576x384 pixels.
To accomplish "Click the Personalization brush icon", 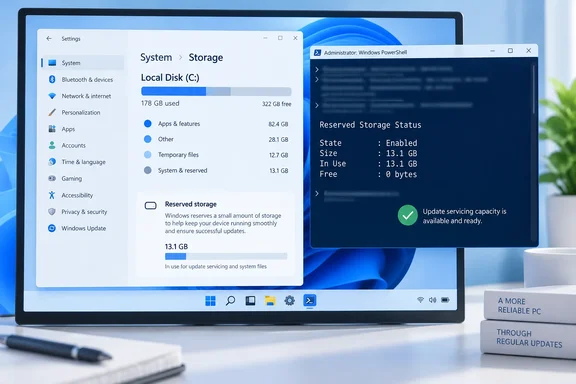I will pyautogui.click(x=52, y=112).
